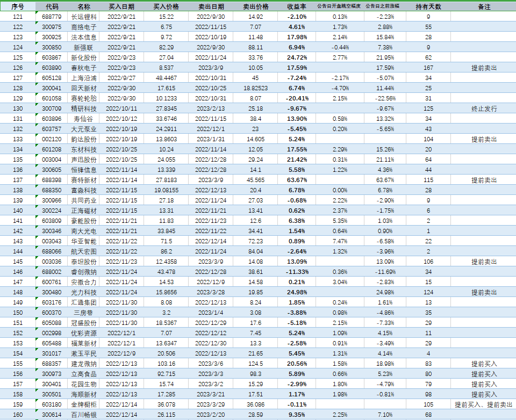Click stock name 共同药业
The height and width of the screenshot is (420, 516).
pos(84,200)
